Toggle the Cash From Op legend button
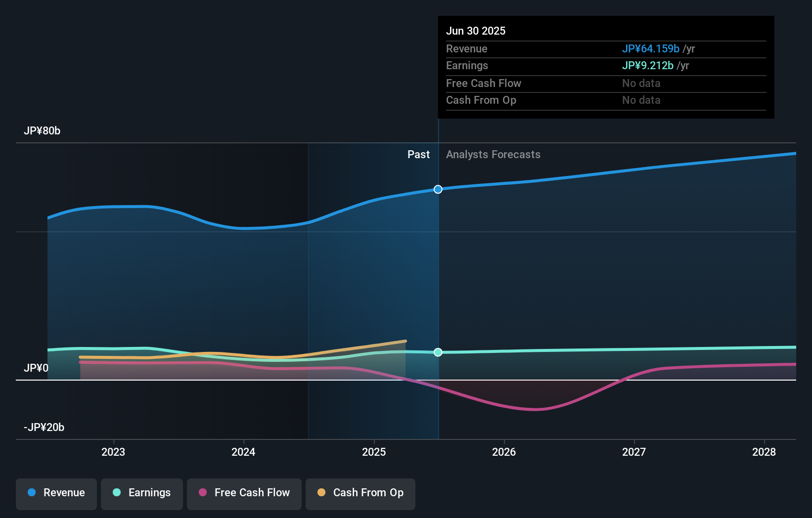The height and width of the screenshot is (518, 812). click(x=361, y=494)
